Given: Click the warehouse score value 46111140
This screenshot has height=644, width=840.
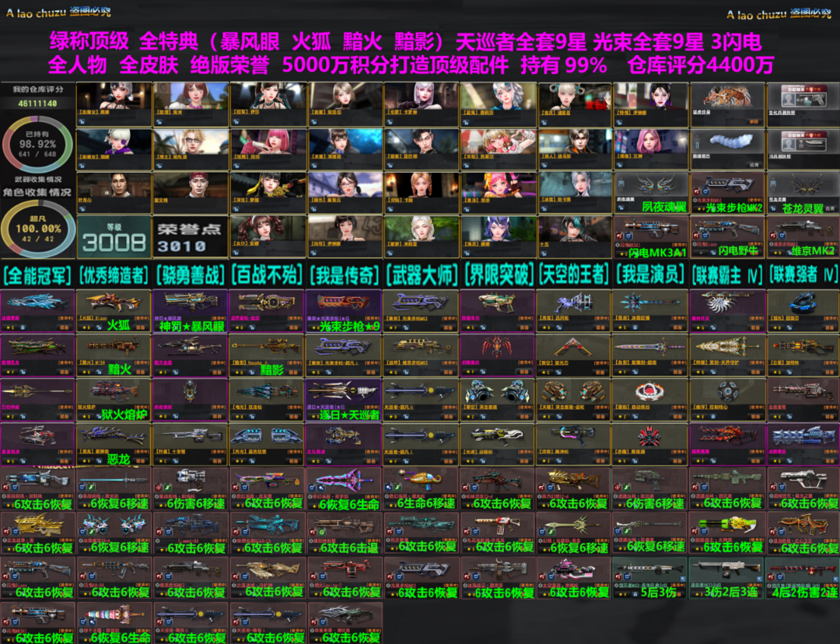Looking at the screenshot, I should coord(37,103).
